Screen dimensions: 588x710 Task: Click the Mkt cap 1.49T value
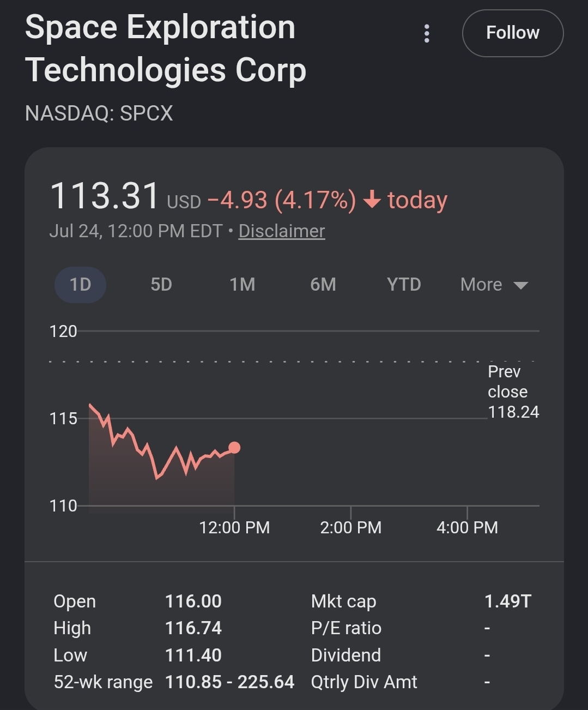tap(507, 601)
